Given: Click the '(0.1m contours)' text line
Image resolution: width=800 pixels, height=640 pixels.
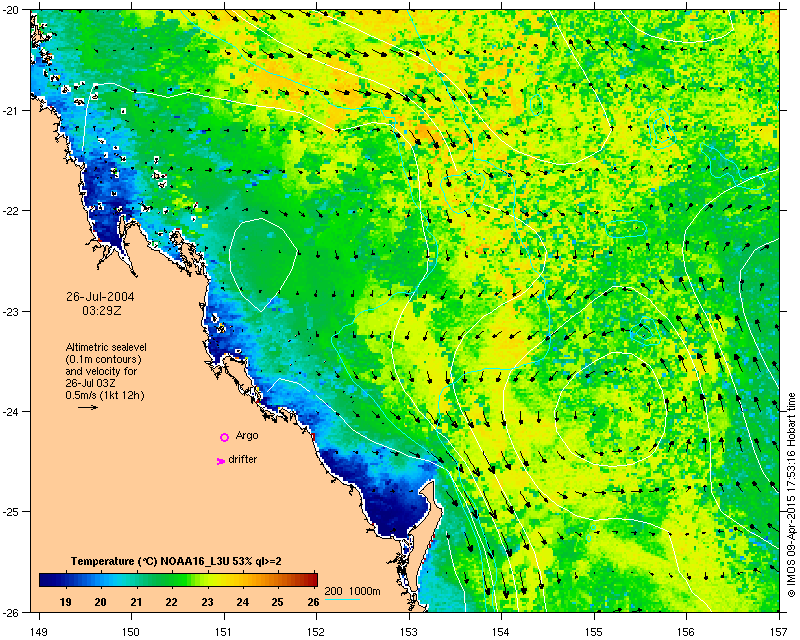Looking at the screenshot, I should tap(104, 359).
